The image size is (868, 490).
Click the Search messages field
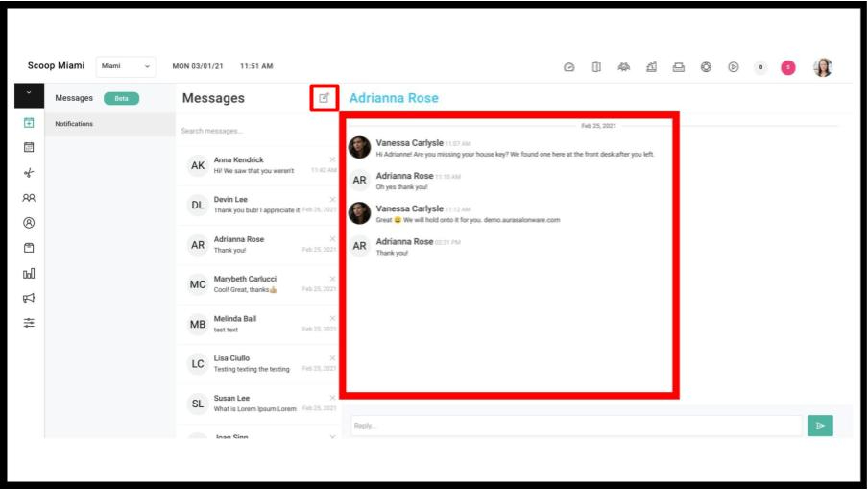257,131
